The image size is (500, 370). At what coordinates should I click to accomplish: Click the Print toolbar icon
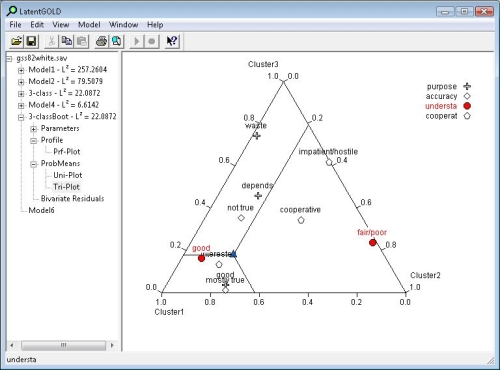click(101, 41)
